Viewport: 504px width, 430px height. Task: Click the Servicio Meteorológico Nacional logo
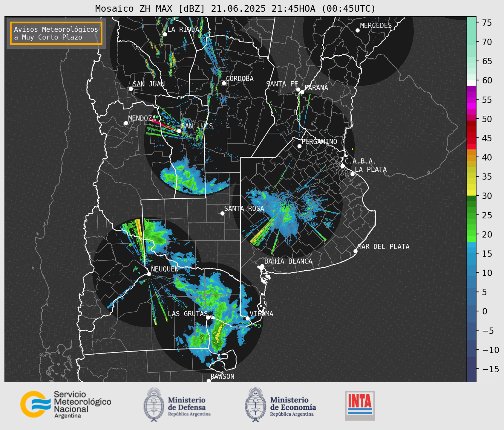pos(66,405)
